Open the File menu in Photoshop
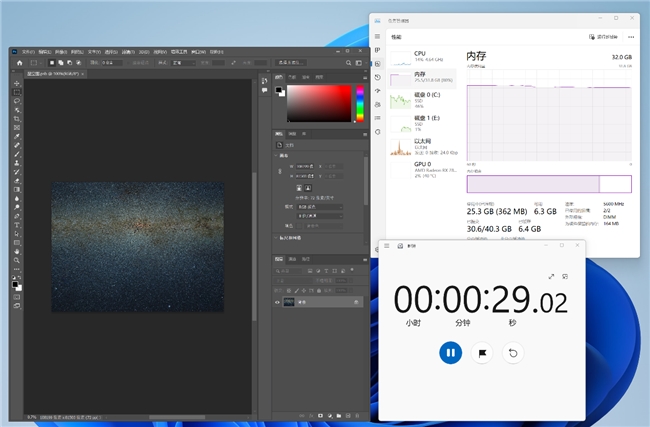This screenshot has width=650, height=427. [x=28, y=52]
